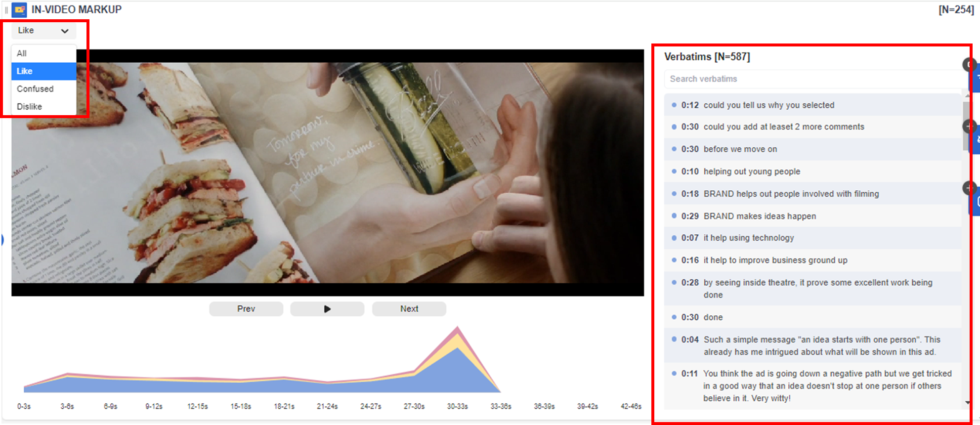Screen dimensions: 980x425
Task: Select Confused in the reaction list
Action: click(43, 89)
